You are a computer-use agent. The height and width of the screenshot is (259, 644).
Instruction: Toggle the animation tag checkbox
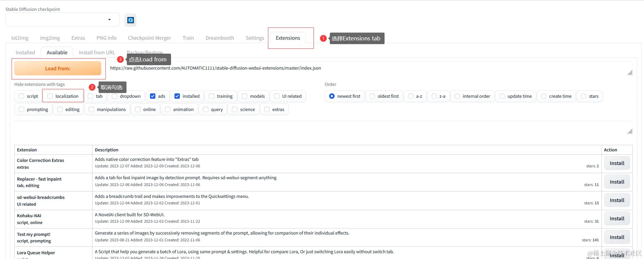tap(168, 110)
